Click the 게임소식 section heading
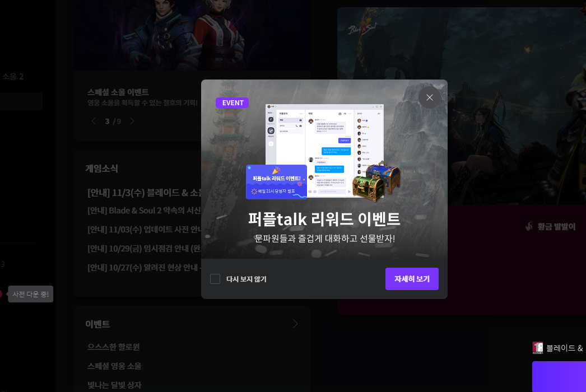This screenshot has width=586, height=392. pyautogui.click(x=101, y=169)
